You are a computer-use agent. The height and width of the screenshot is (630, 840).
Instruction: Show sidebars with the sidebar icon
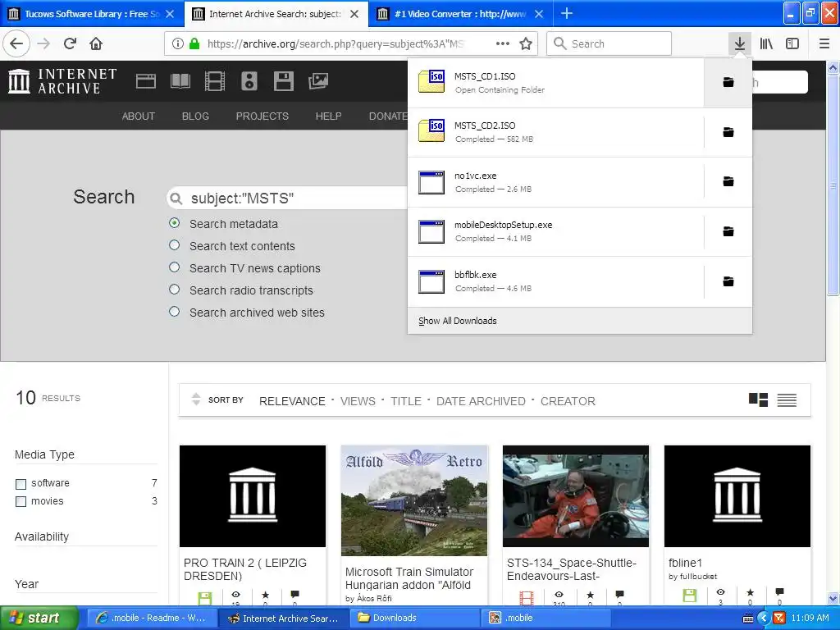[792, 43]
